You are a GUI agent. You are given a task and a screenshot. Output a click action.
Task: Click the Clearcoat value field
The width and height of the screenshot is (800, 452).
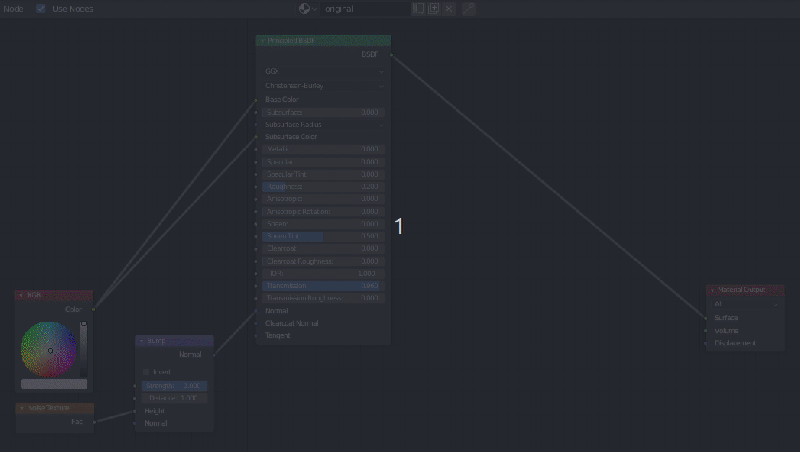[323, 248]
